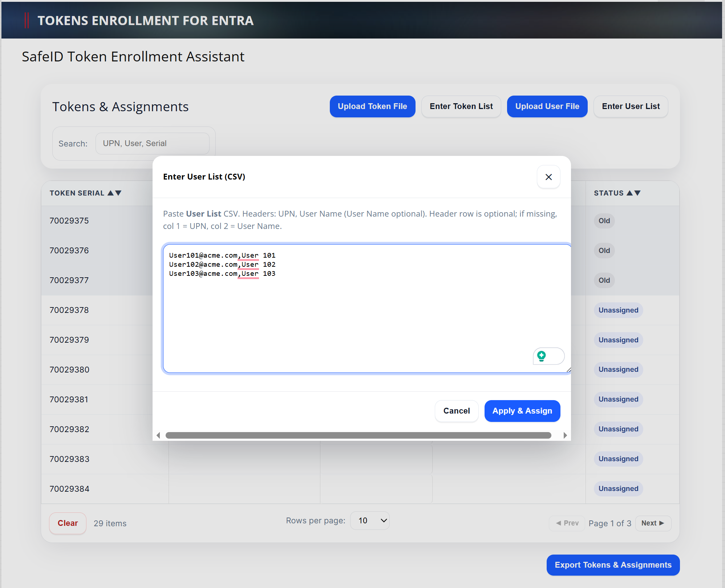Click Upload Token File button

[x=372, y=106]
